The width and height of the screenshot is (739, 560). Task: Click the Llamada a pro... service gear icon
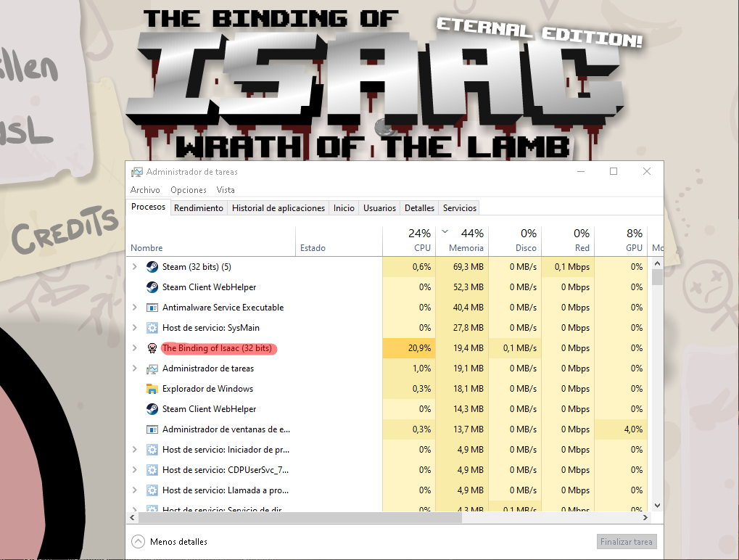click(152, 490)
